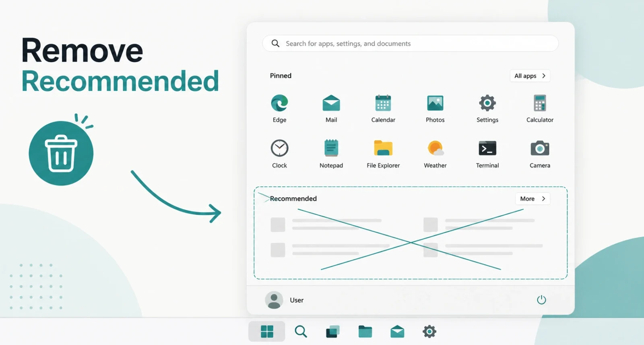The height and width of the screenshot is (345, 644).
Task: Open Search from the taskbar
Action: [301, 332]
